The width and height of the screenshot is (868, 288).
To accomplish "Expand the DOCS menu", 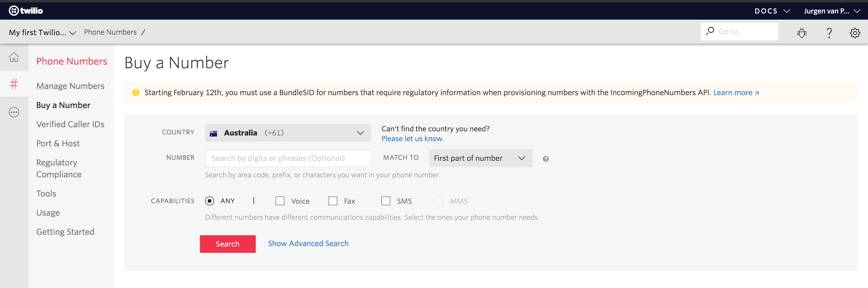I will 772,11.
